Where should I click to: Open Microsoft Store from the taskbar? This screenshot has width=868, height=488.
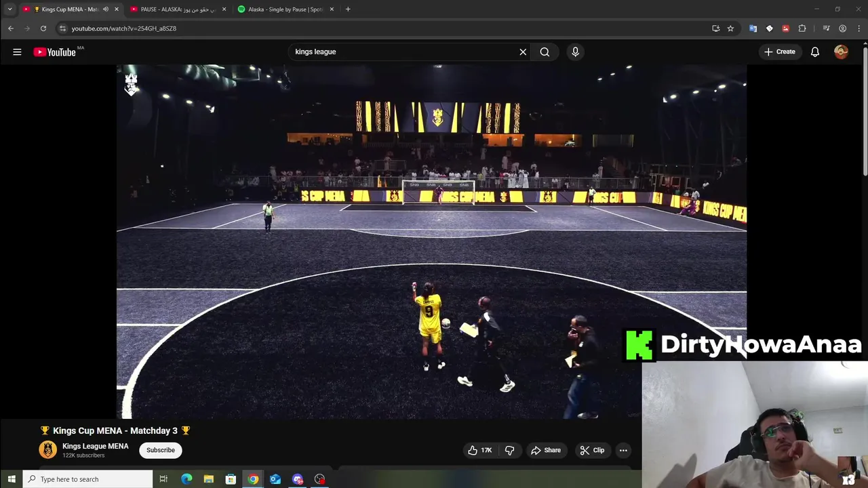pos(231,479)
